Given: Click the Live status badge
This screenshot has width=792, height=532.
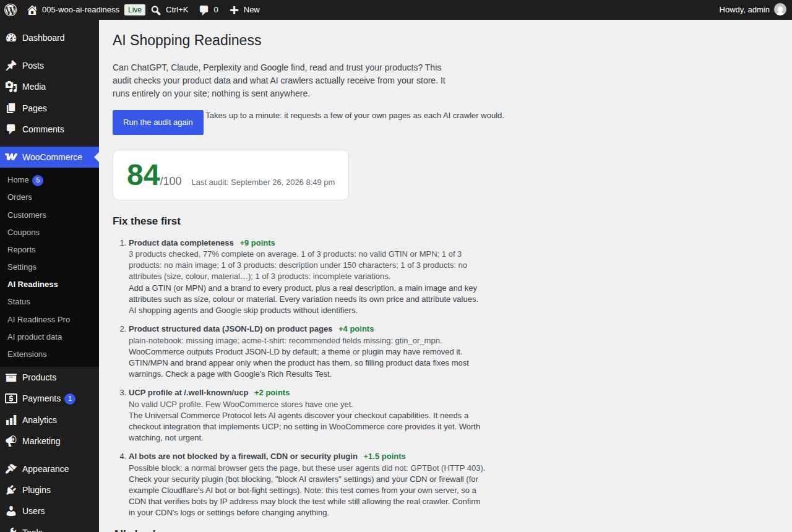Looking at the screenshot, I should pyautogui.click(x=135, y=10).
